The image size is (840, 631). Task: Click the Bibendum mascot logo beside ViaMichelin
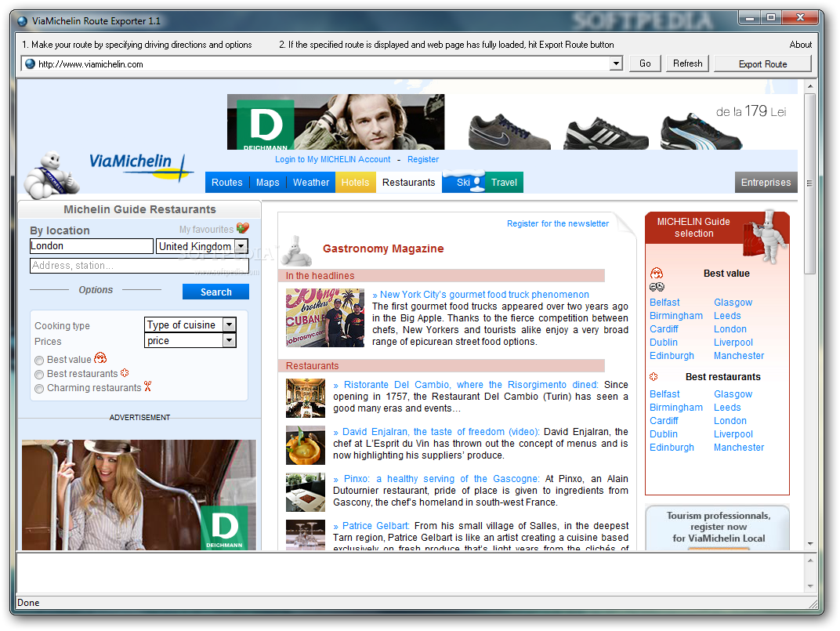point(51,176)
